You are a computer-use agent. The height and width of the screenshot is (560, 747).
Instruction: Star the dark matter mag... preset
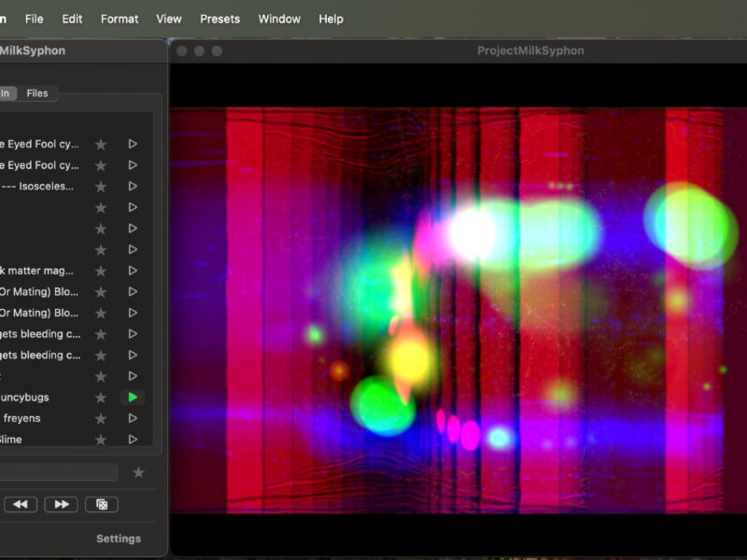pos(101,271)
